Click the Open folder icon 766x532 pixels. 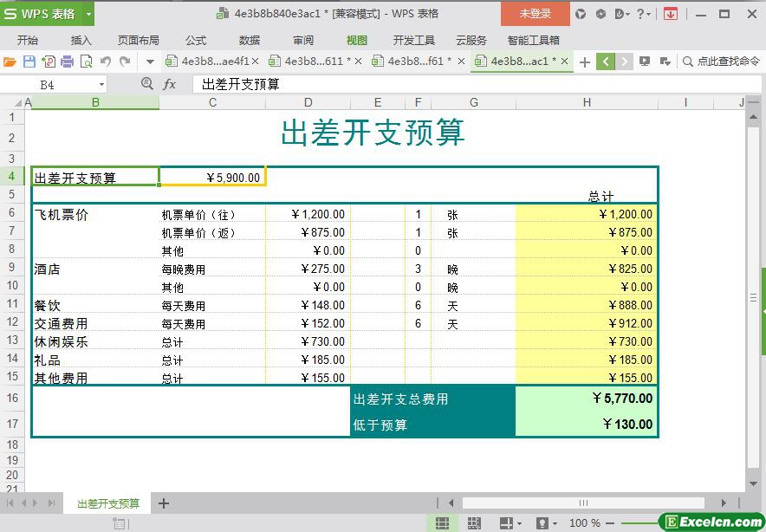[x=10, y=62]
